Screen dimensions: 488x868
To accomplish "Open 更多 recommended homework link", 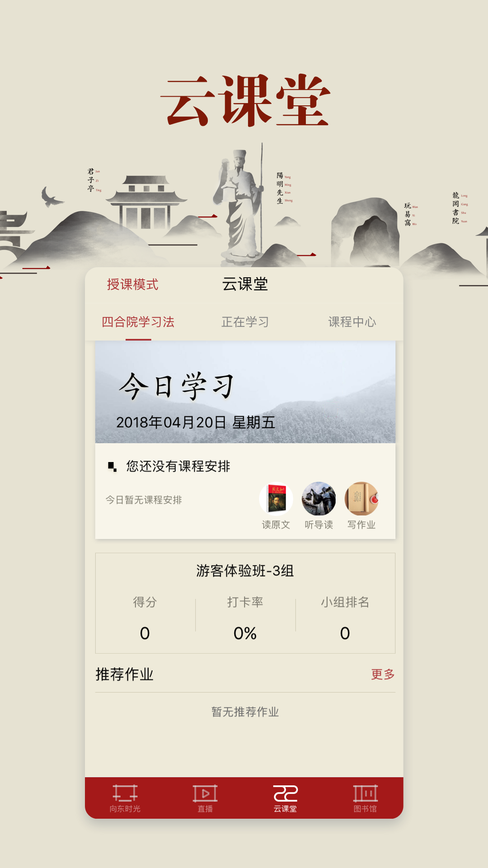I will coord(383,674).
